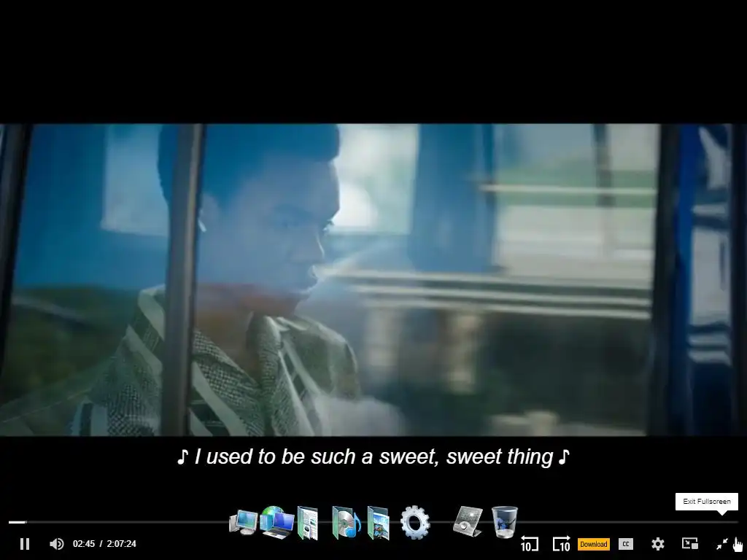This screenshot has width=747, height=560.
Task: Pause the video playback
Action: point(25,543)
